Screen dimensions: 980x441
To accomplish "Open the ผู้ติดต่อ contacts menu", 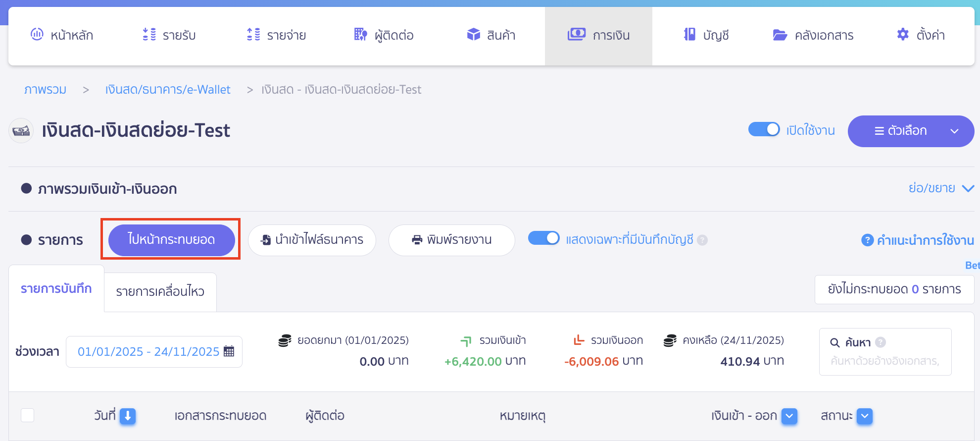I will coord(384,35).
